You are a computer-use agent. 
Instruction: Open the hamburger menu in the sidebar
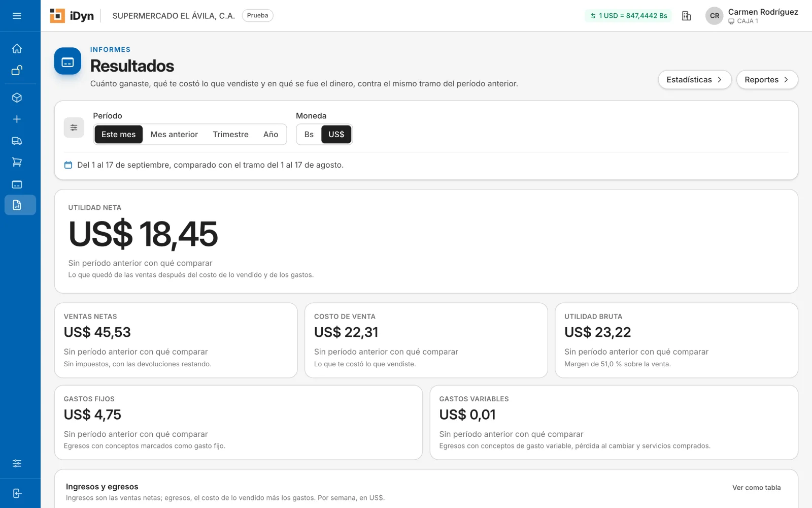[x=17, y=16]
